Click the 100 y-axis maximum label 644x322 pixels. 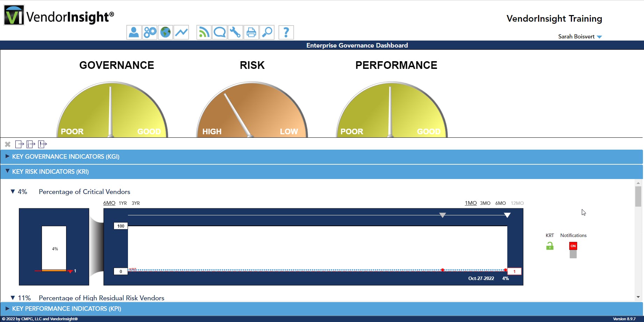[x=121, y=226]
